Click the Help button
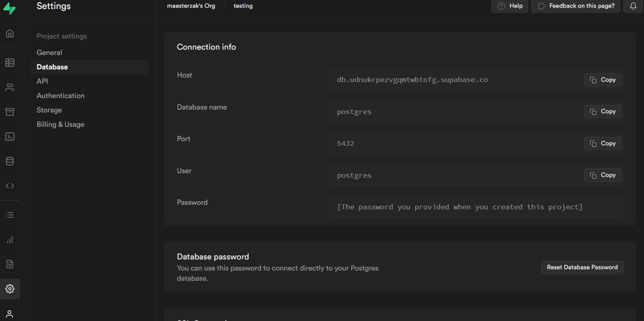Viewport: 644px width, 321px height. [x=510, y=6]
